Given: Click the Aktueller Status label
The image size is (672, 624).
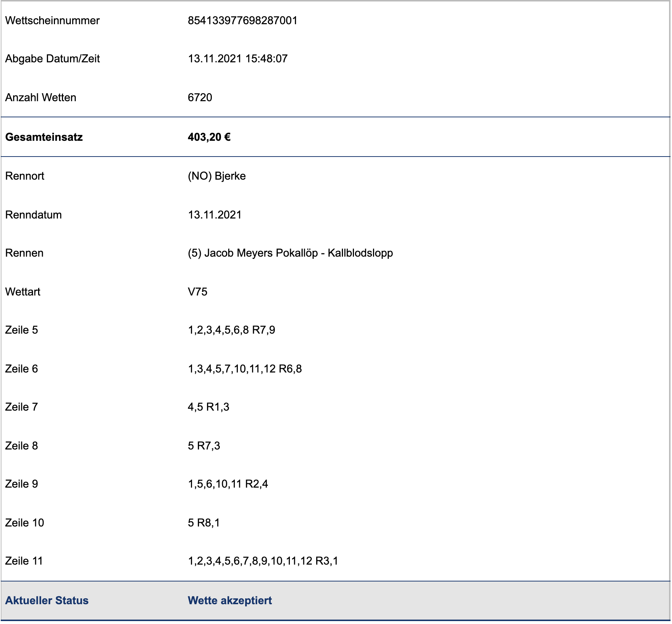Looking at the screenshot, I should click(x=47, y=601).
